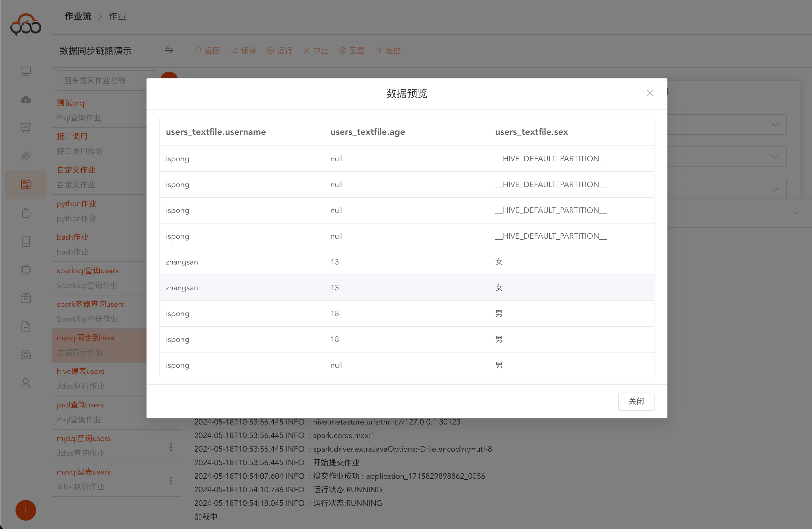Open the user profile sidebar icon
The height and width of the screenshot is (529, 812).
pyautogui.click(x=26, y=383)
